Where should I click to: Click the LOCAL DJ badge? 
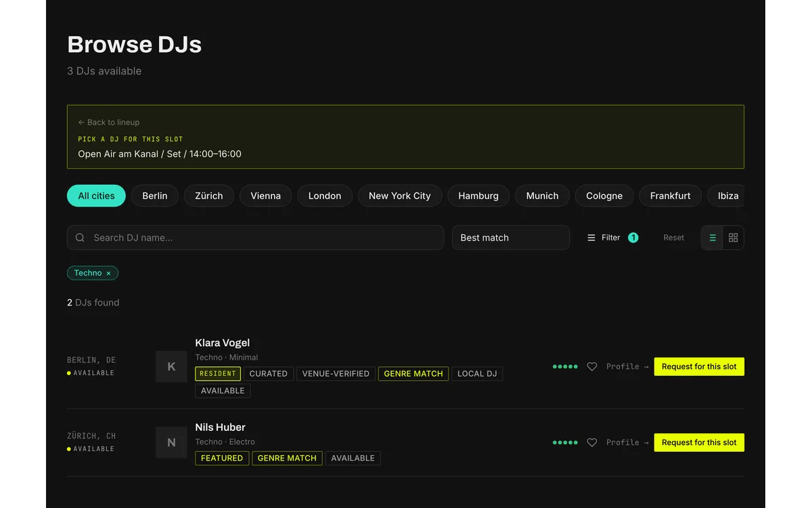coord(477,374)
